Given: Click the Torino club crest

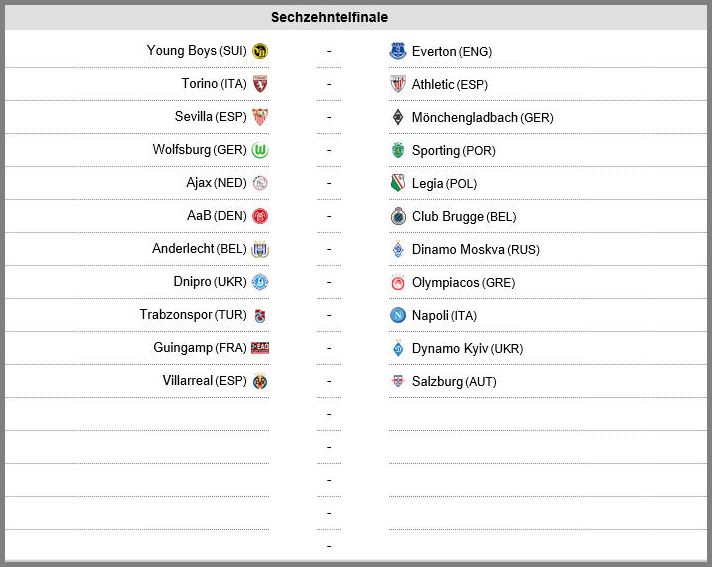Looking at the screenshot, I should [260, 84].
